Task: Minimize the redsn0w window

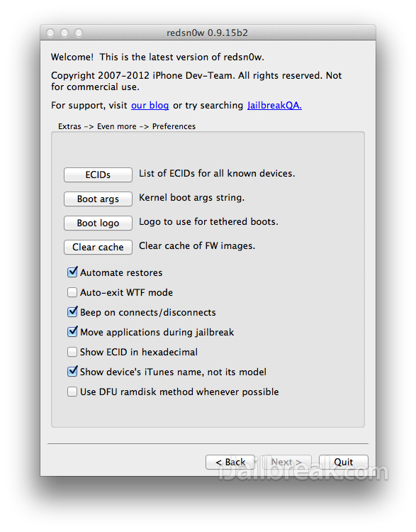Action: tap(64, 33)
